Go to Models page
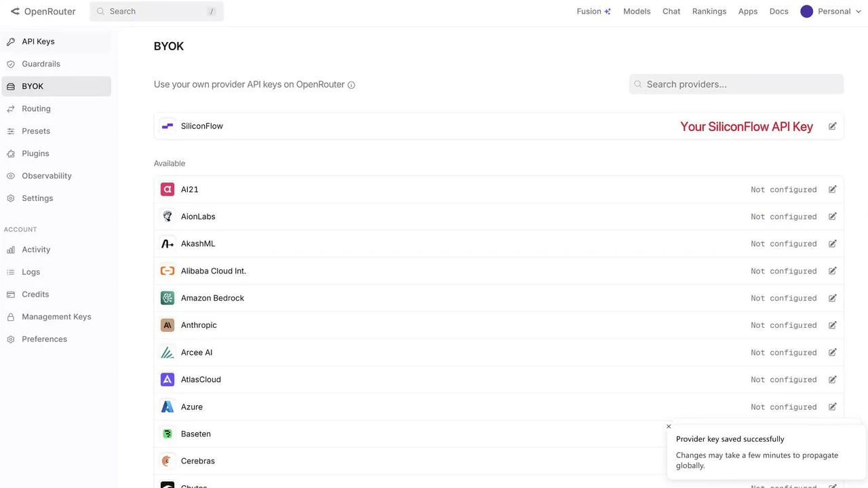The image size is (868, 488). tap(637, 12)
